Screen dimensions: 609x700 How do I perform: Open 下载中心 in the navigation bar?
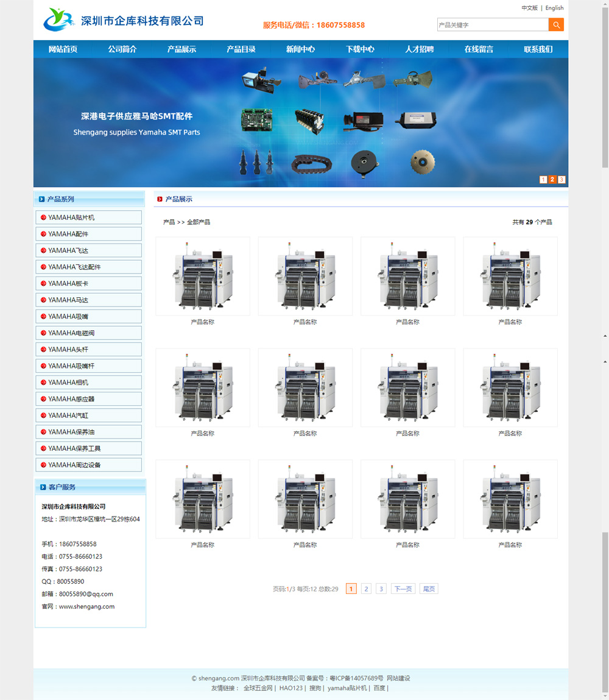click(360, 49)
